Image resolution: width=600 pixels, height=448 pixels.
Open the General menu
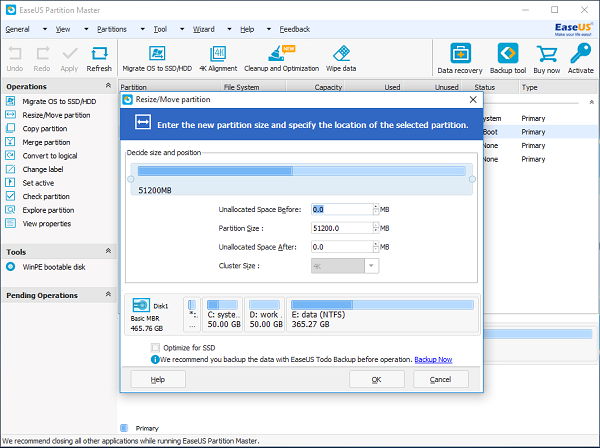pos(18,29)
